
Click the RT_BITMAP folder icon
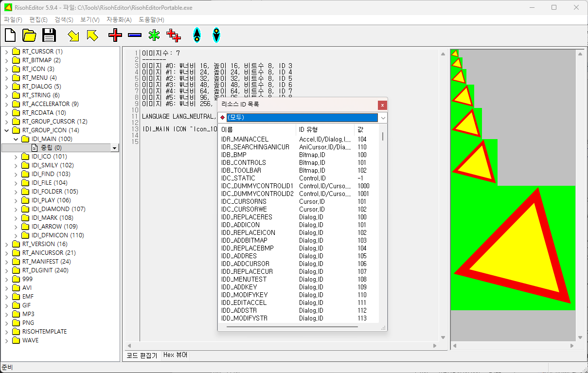pos(16,60)
